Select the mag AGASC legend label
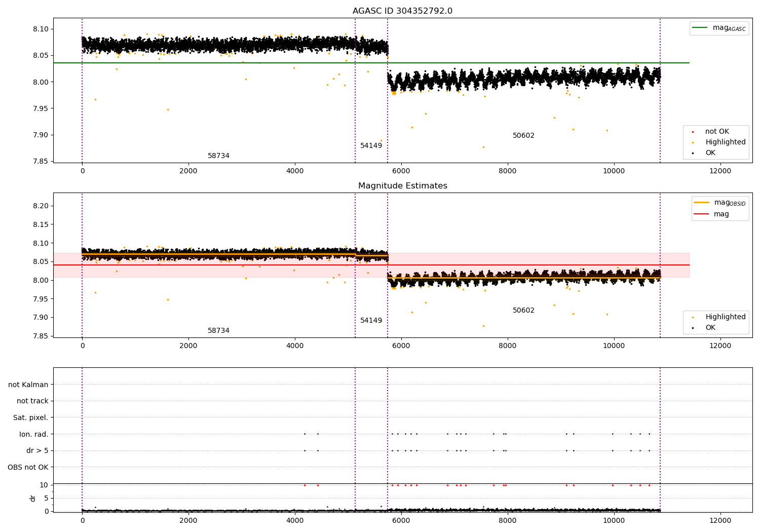 [729, 28]
